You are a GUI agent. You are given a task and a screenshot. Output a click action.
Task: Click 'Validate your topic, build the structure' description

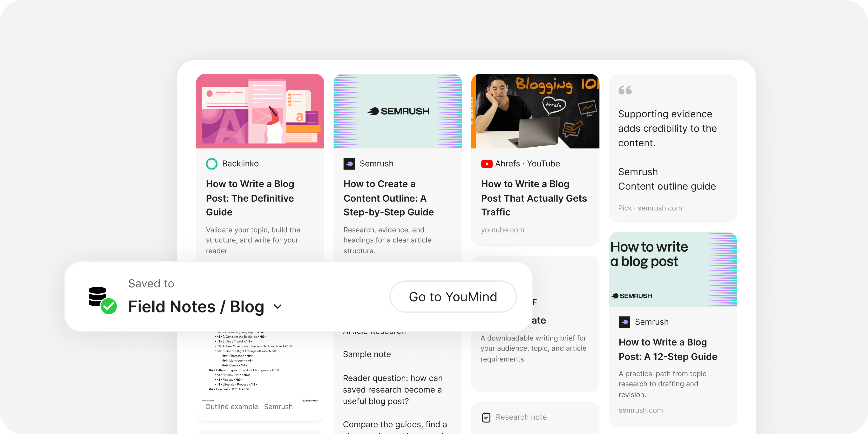(x=253, y=240)
